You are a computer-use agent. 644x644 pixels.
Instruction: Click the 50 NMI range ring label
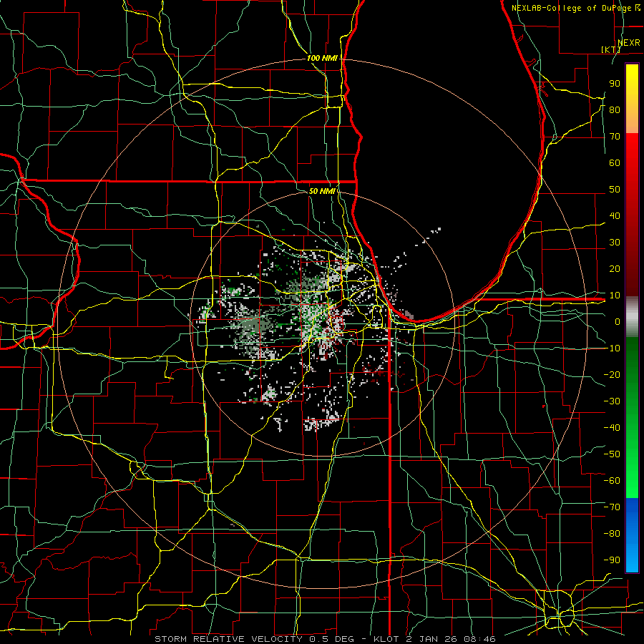[x=322, y=191]
